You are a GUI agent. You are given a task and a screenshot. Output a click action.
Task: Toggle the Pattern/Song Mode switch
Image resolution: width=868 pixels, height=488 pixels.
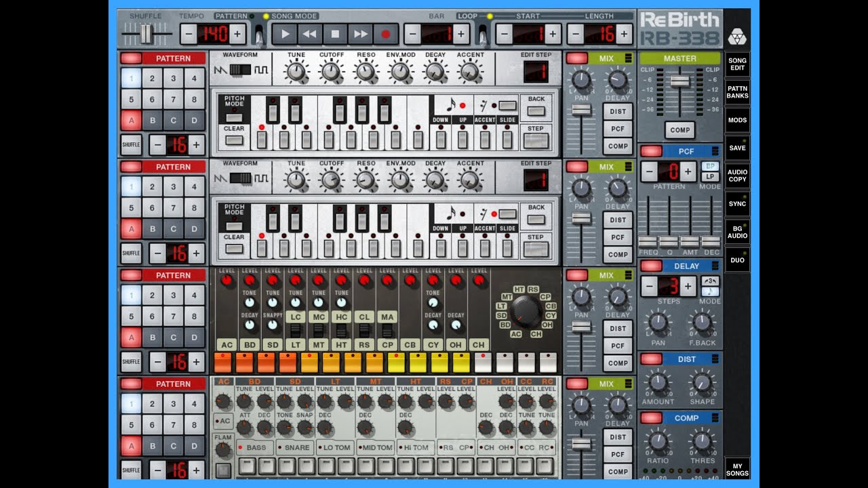tap(258, 33)
